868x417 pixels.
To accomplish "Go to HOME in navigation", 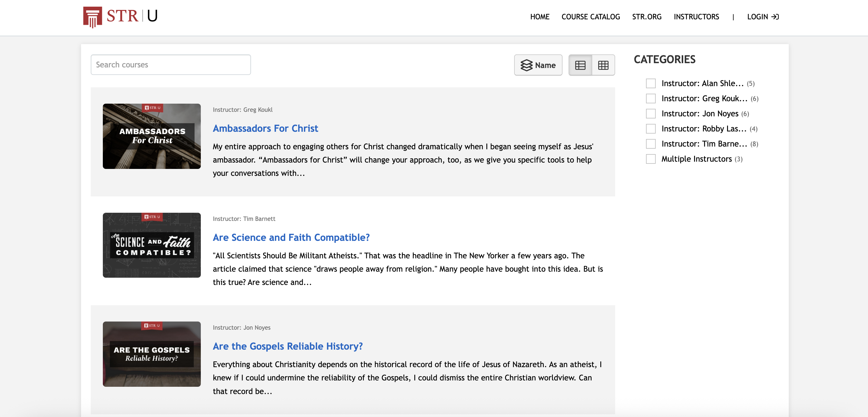I will (x=540, y=17).
